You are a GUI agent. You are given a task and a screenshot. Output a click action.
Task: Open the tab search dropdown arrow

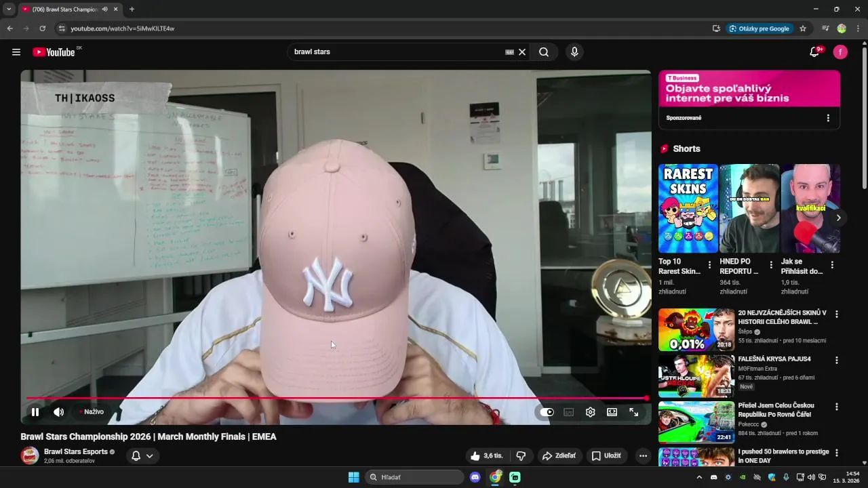tap(9, 9)
